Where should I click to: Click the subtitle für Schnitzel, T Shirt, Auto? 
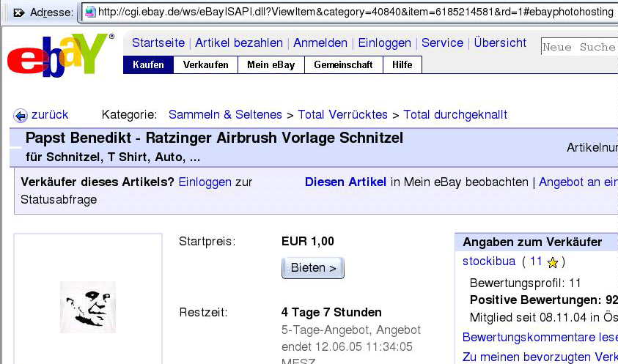(x=113, y=157)
